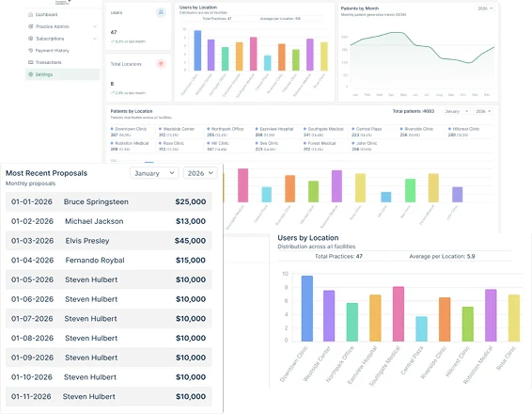Click the Settings gear icon
Screen dimensions: 532x414
30,74
